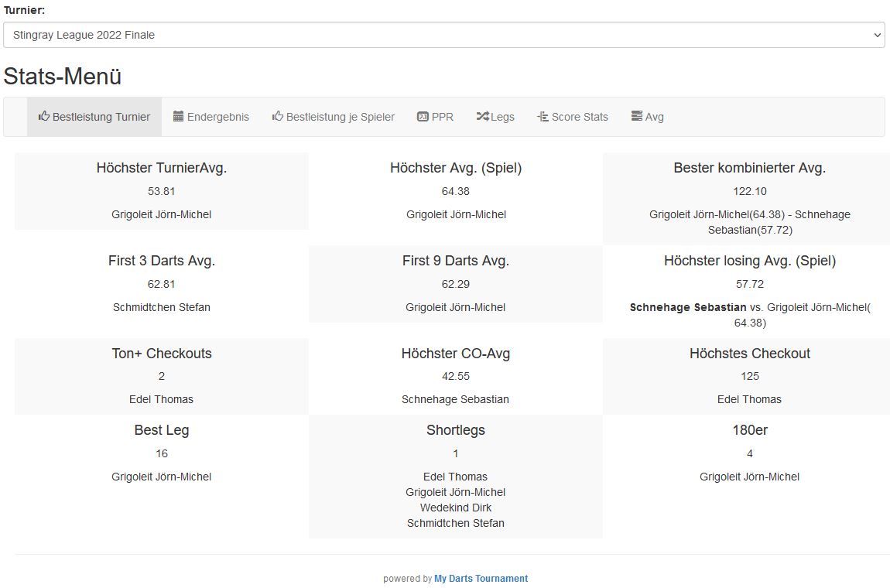890x588 pixels.
Task: Open the My Darts Tournament link
Action: coord(481,579)
